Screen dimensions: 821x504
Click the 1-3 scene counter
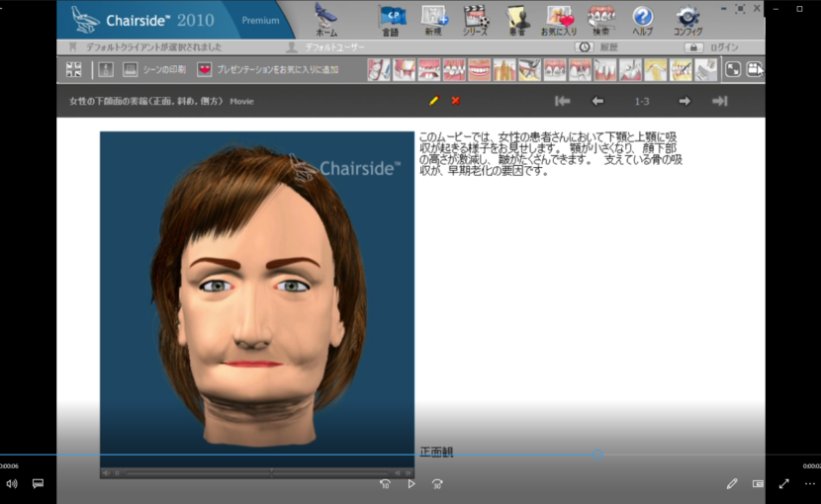tap(642, 101)
